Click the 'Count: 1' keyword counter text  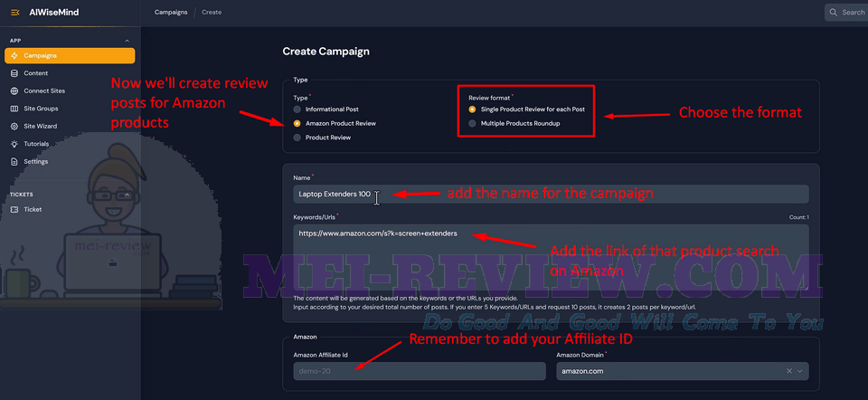click(798, 218)
